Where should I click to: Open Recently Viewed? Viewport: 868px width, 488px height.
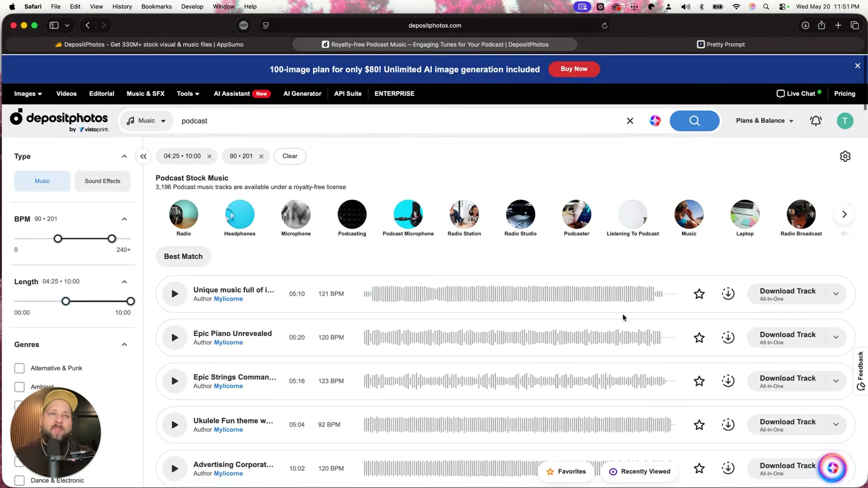point(640,471)
